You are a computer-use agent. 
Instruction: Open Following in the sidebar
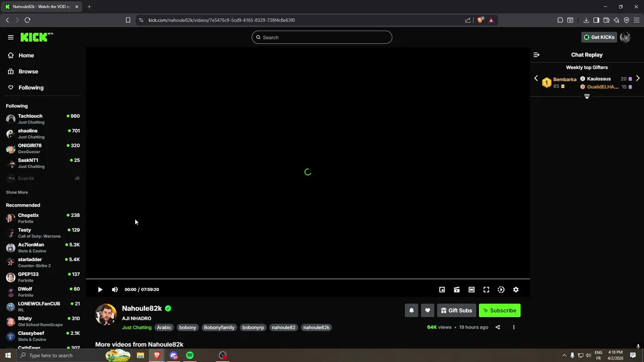point(43,87)
